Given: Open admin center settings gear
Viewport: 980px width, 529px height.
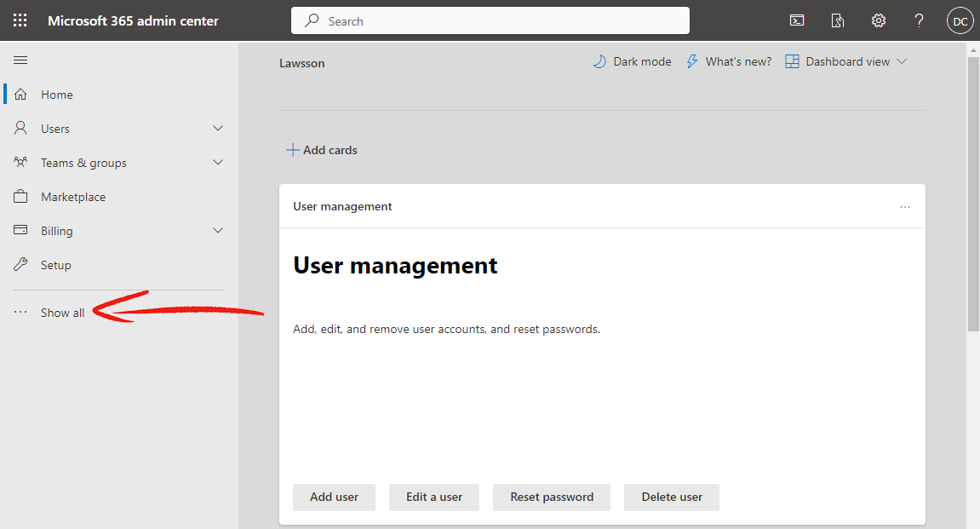Looking at the screenshot, I should click(x=878, y=20).
